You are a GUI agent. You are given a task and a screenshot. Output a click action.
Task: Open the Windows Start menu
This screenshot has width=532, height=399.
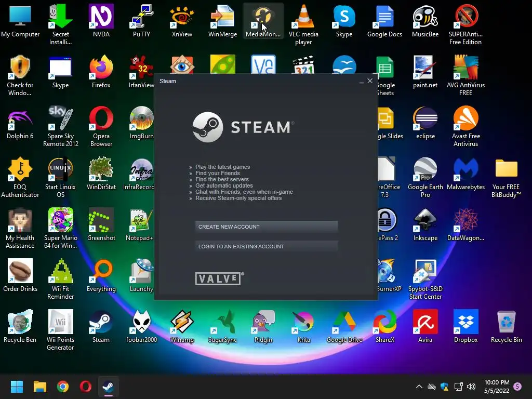pyautogui.click(x=17, y=387)
